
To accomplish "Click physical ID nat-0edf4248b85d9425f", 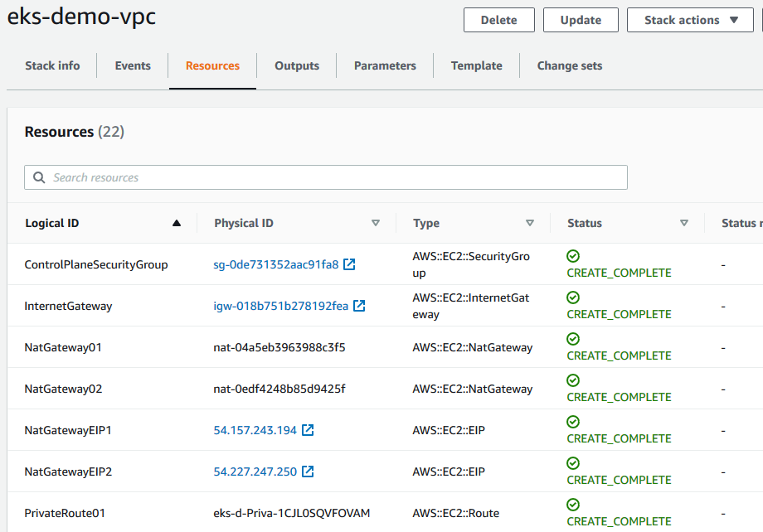I will 279,389.
